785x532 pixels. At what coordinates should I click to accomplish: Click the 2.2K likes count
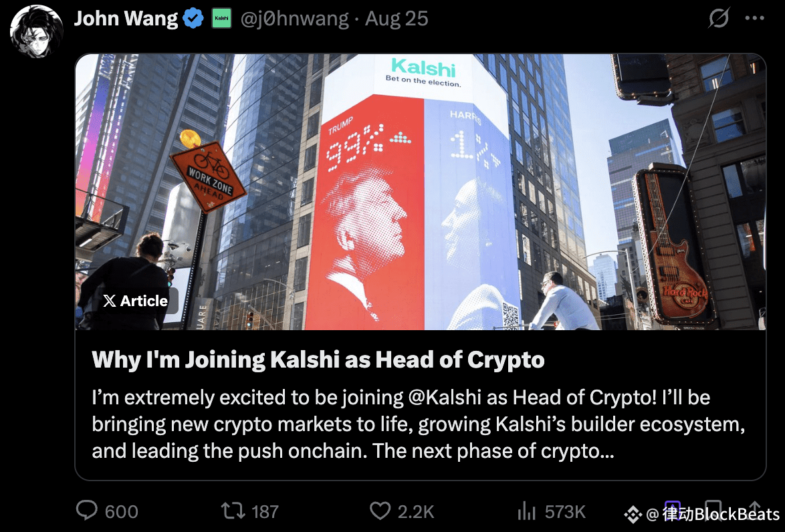point(416,512)
